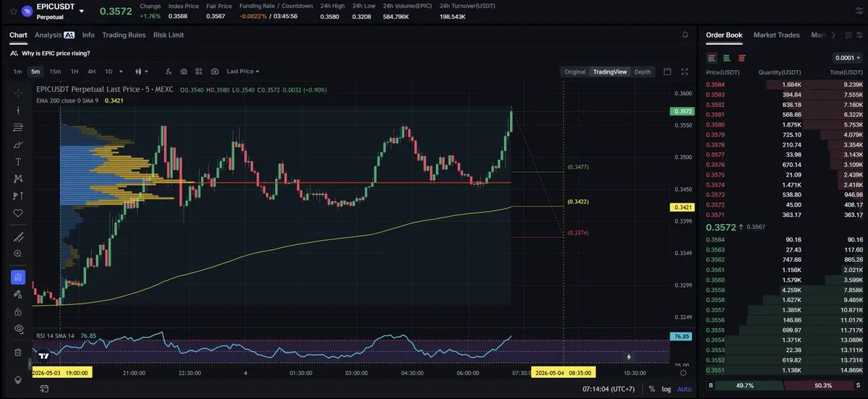Select the 15m timeframe
The image size is (868, 399).
pos(55,72)
